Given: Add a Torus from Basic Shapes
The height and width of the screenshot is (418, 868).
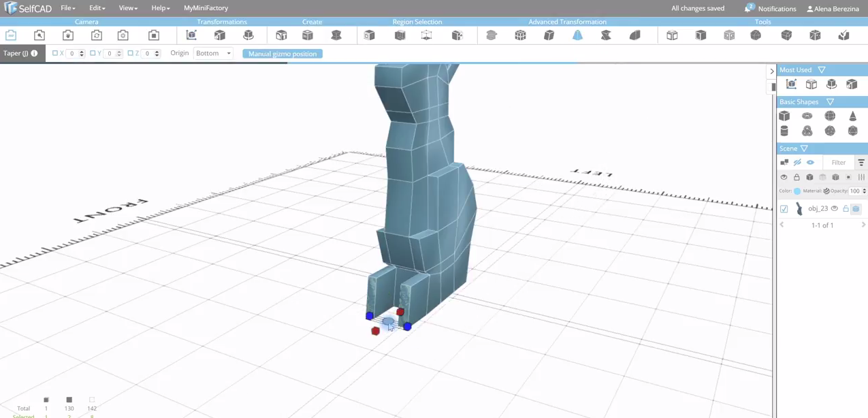Looking at the screenshot, I should (x=807, y=116).
